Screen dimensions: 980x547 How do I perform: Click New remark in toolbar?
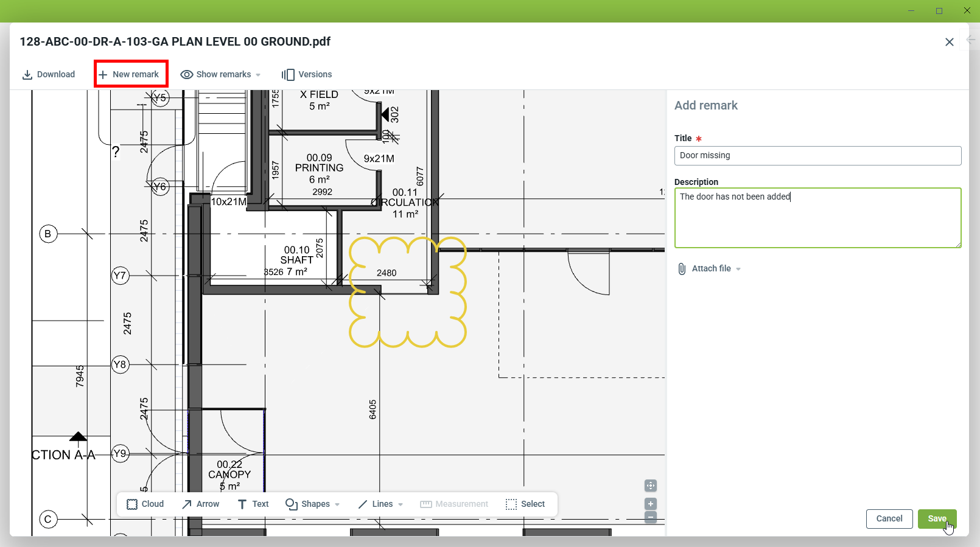tap(130, 74)
